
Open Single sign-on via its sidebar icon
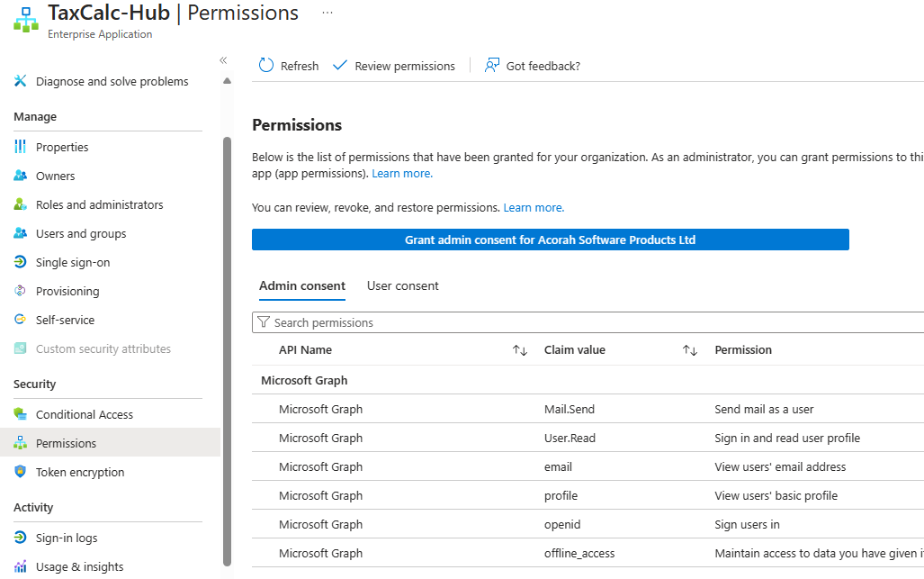pyautogui.click(x=20, y=262)
